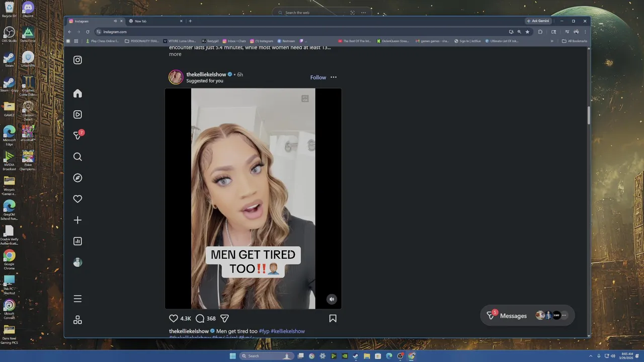Toggle video sound with the speaker button
Screen dimensions: 644x362
(332, 299)
